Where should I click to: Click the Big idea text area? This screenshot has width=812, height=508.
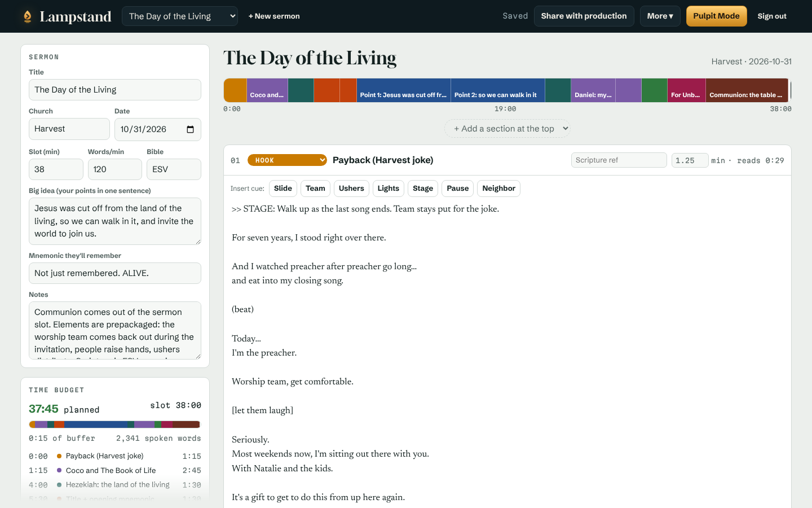tap(115, 221)
